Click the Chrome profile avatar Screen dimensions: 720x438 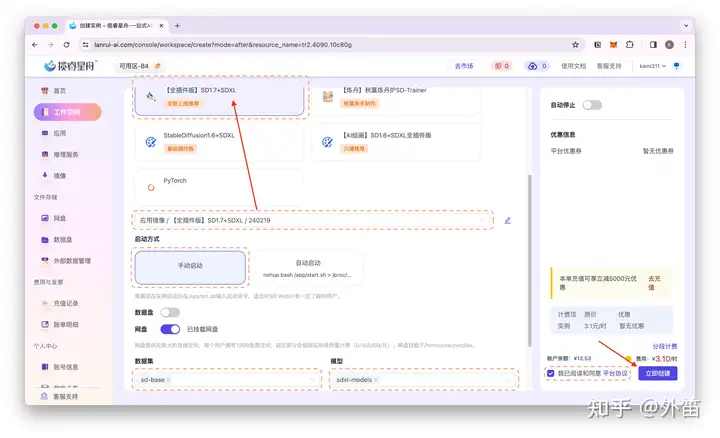[x=669, y=45]
